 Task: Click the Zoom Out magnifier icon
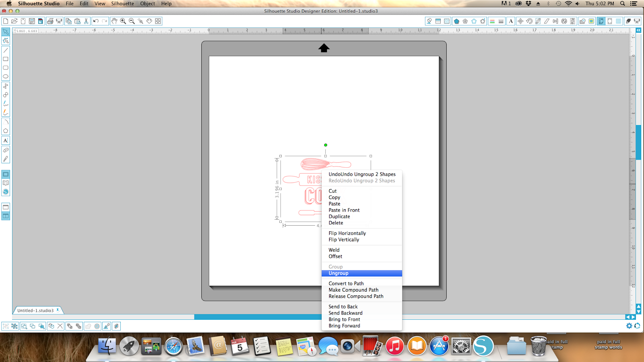[x=132, y=21]
